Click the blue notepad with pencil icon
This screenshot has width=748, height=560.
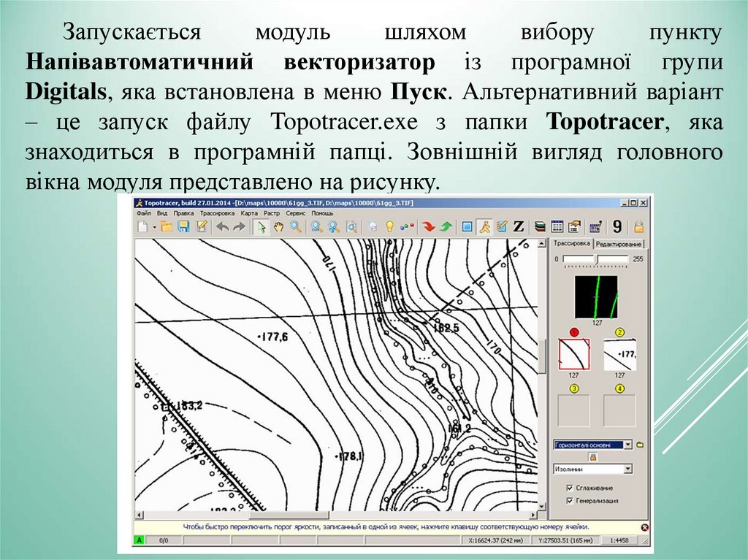coord(501,227)
